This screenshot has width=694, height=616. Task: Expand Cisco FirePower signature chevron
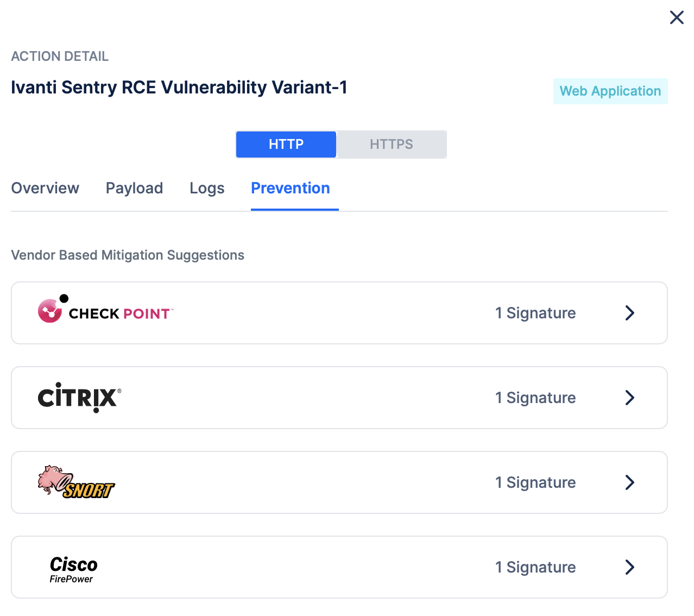coord(629,567)
